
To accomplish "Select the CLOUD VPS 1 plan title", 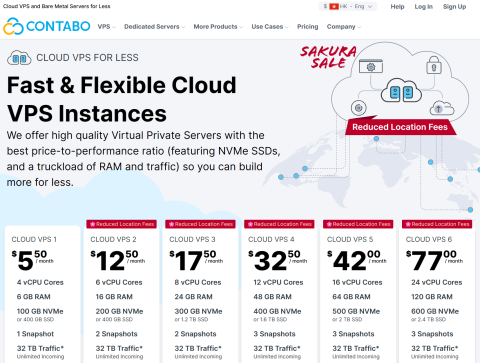I will pyautogui.click(x=34, y=239).
